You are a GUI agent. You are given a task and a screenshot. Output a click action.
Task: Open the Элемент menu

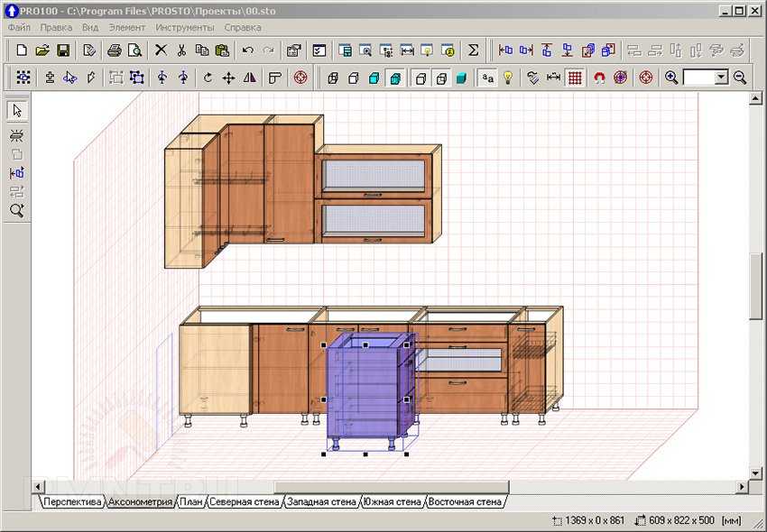coord(126,27)
